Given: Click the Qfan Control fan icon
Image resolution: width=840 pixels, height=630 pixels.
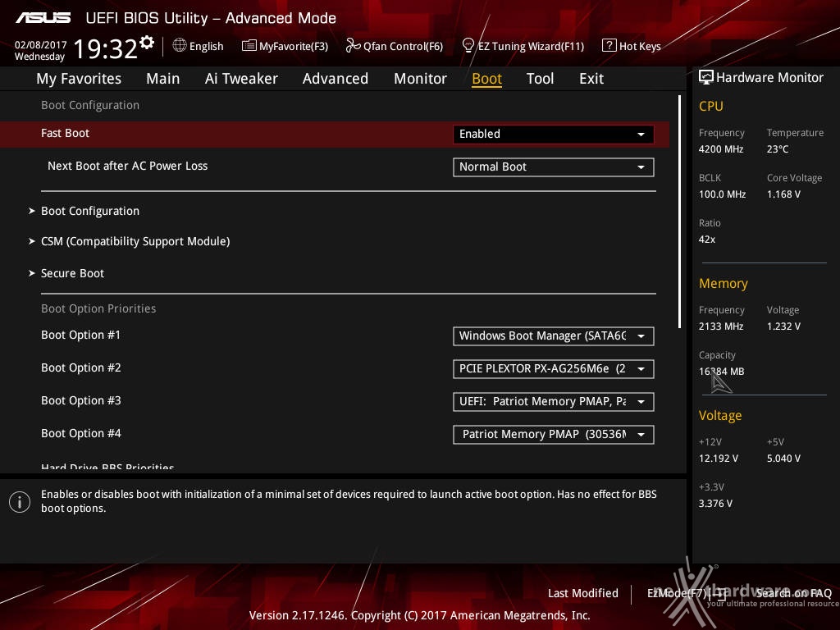Looking at the screenshot, I should [353, 46].
